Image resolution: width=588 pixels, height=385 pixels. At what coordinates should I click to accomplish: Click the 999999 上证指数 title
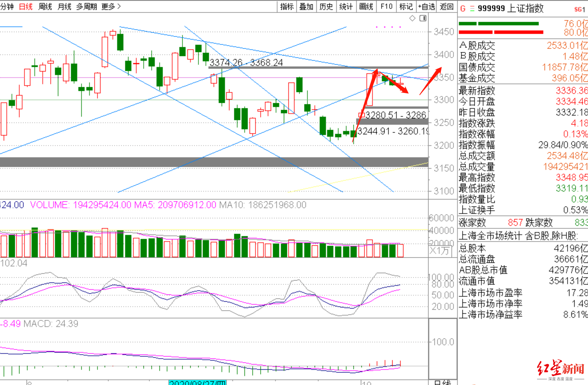pos(510,8)
